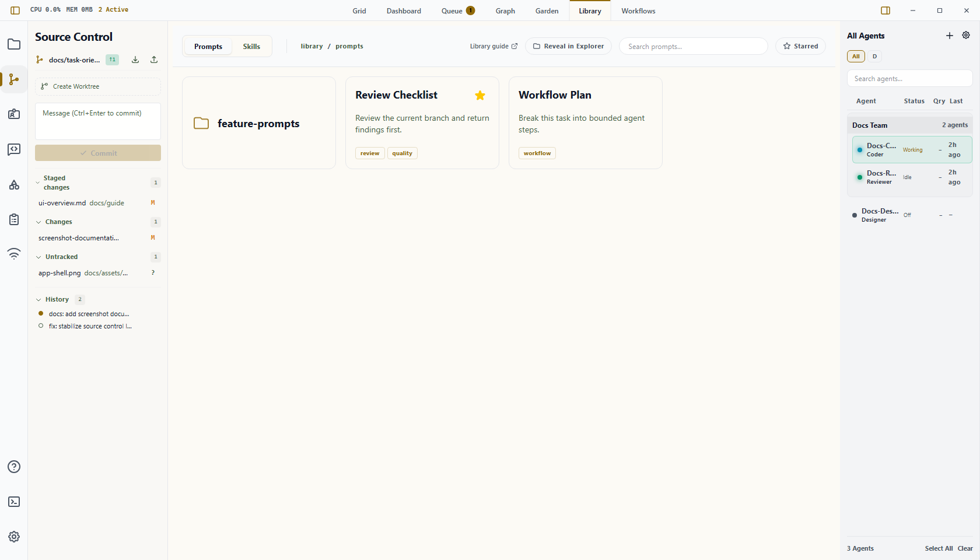Click Clear agent selection
Viewport: 980px width, 560px height.
point(965,548)
